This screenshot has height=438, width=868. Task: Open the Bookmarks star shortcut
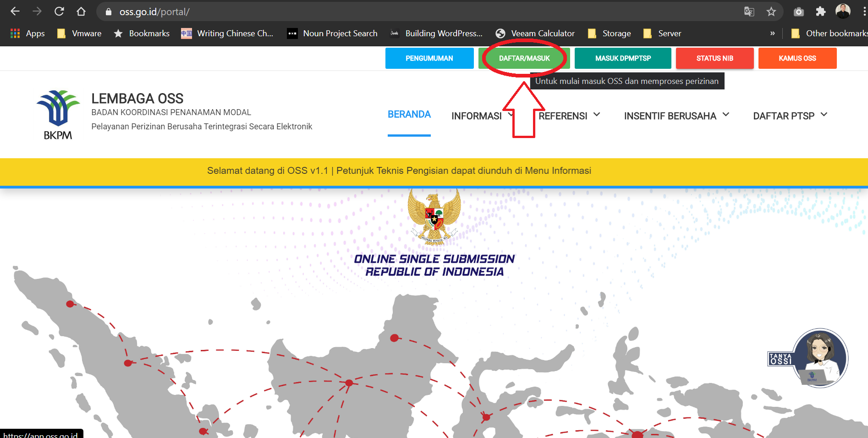point(142,33)
